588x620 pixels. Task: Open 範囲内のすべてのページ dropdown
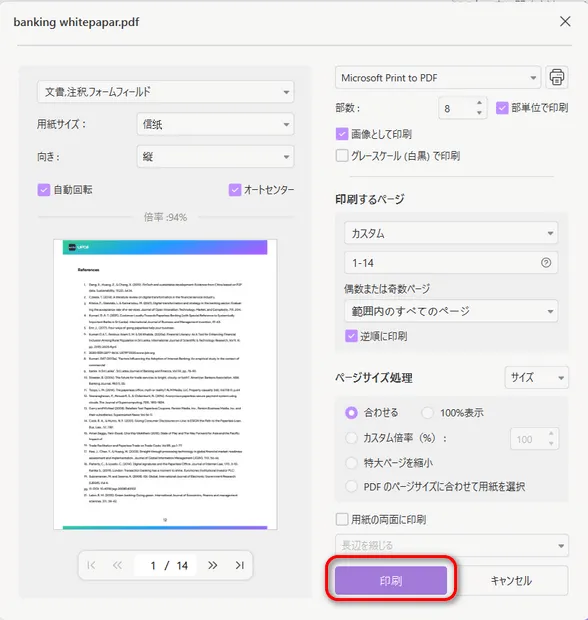(451, 311)
